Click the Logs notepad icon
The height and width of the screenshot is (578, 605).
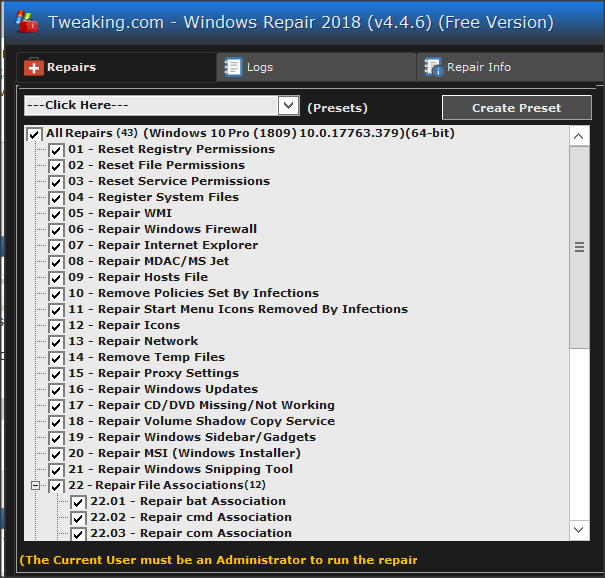tap(233, 67)
